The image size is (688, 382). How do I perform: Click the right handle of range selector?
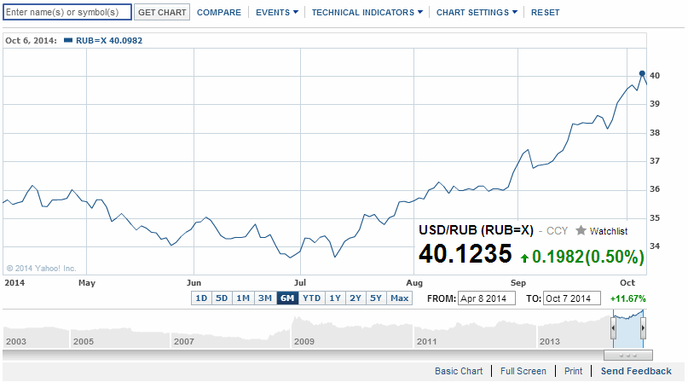(643, 328)
